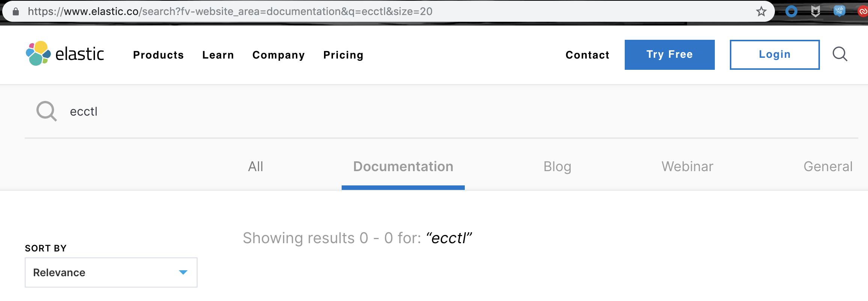Viewport: 868px width, 301px height.
Task: Expand the Learn menu
Action: point(218,55)
